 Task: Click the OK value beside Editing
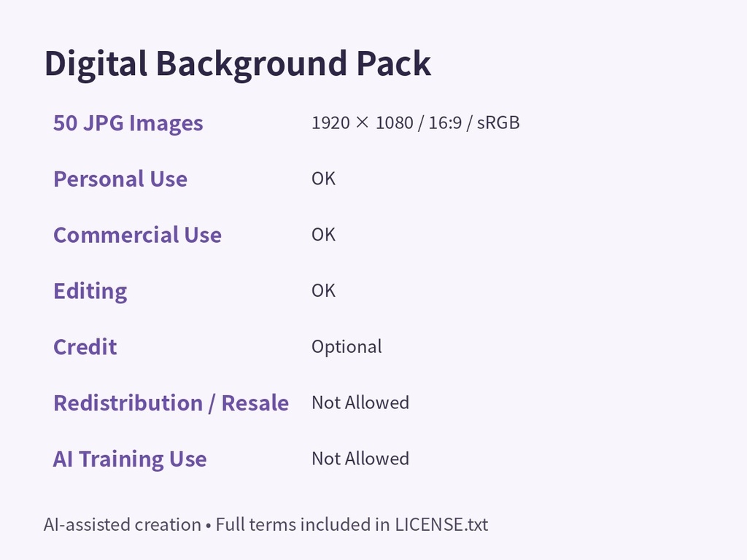323,291
